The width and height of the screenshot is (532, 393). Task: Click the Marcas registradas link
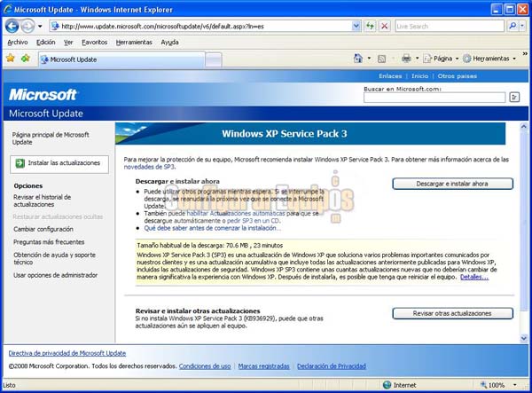click(263, 365)
